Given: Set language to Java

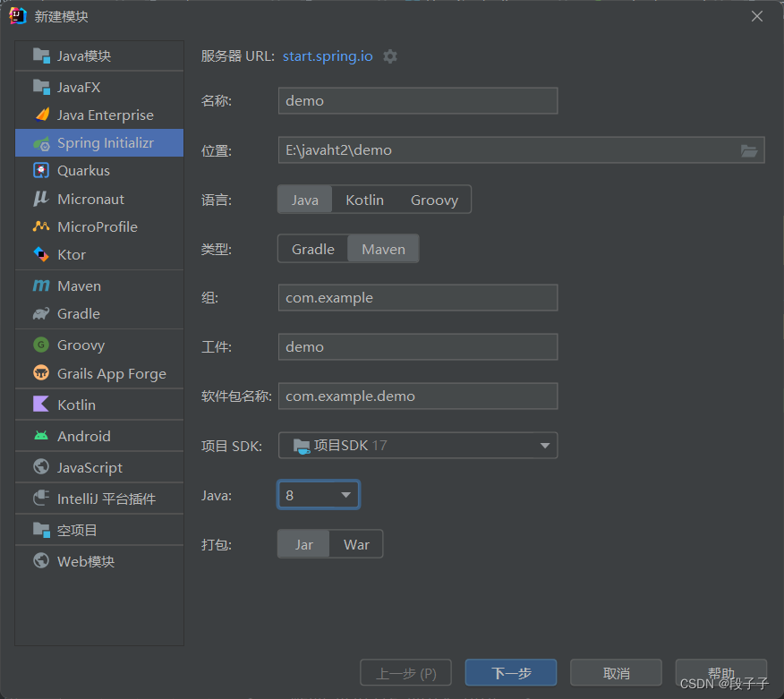Looking at the screenshot, I should coord(304,200).
